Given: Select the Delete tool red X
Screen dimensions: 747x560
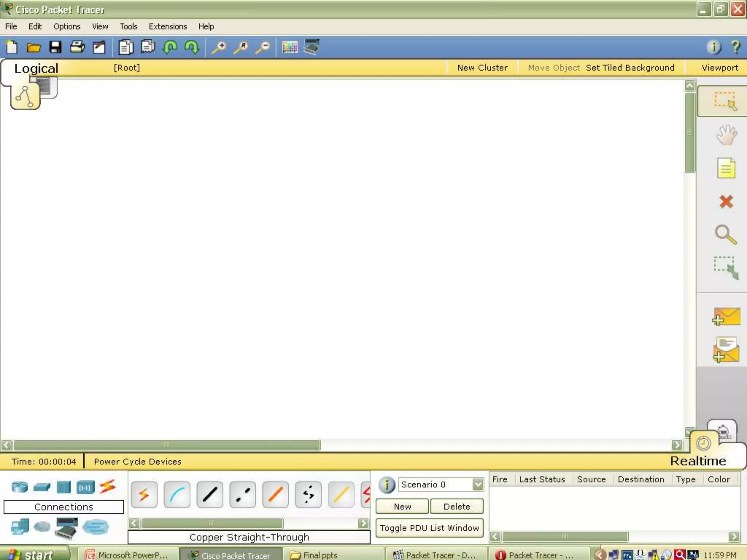Looking at the screenshot, I should coord(726,201).
